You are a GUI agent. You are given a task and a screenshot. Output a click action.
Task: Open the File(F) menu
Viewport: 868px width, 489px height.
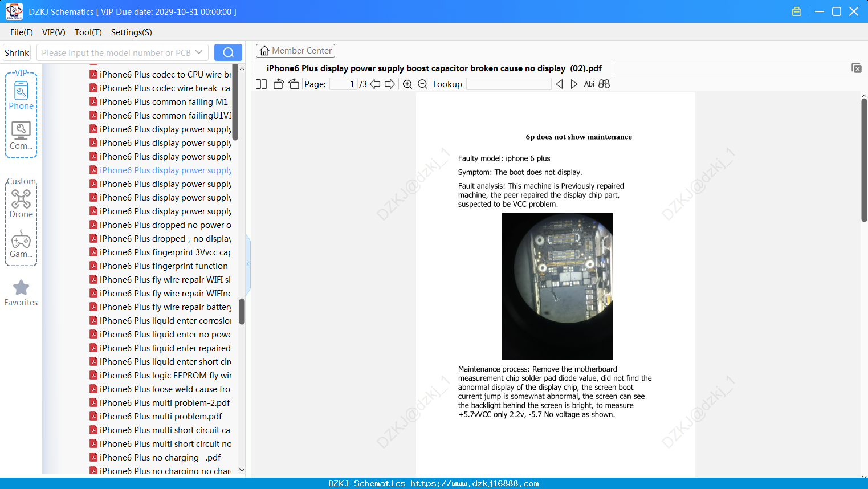pos(22,32)
